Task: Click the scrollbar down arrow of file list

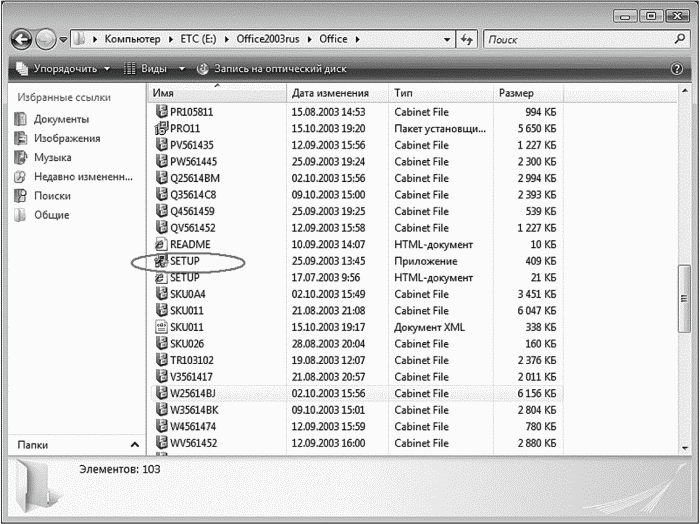Action: click(685, 448)
